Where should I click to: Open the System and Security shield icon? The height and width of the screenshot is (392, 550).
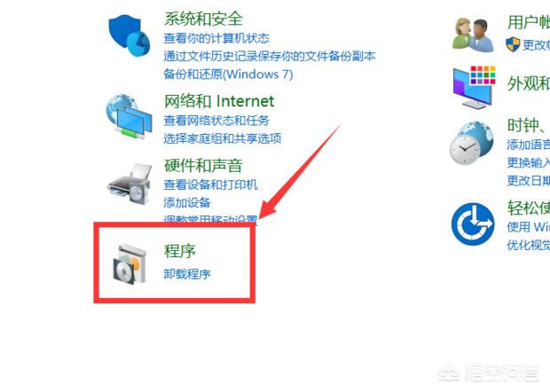[130, 35]
